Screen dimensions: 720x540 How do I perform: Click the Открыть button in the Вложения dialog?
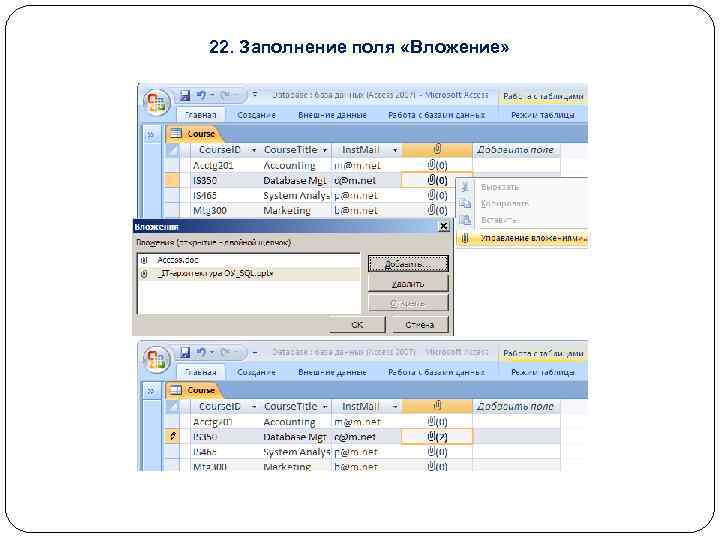[x=408, y=303]
